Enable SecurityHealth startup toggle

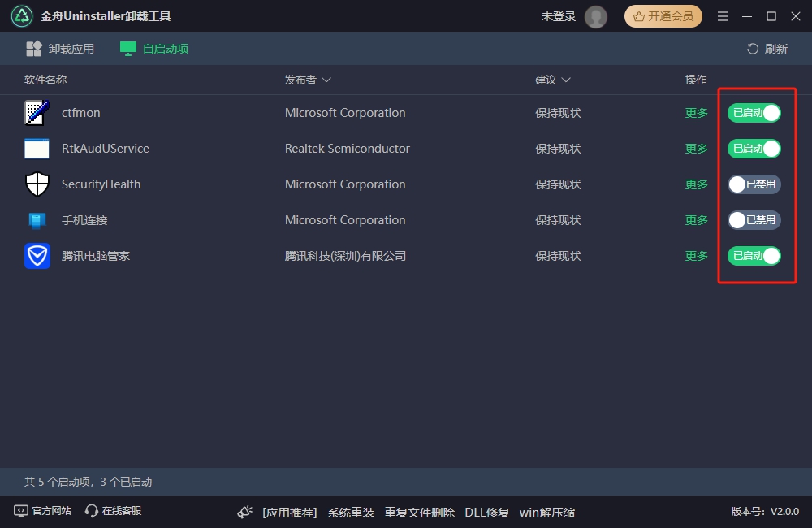(754, 184)
